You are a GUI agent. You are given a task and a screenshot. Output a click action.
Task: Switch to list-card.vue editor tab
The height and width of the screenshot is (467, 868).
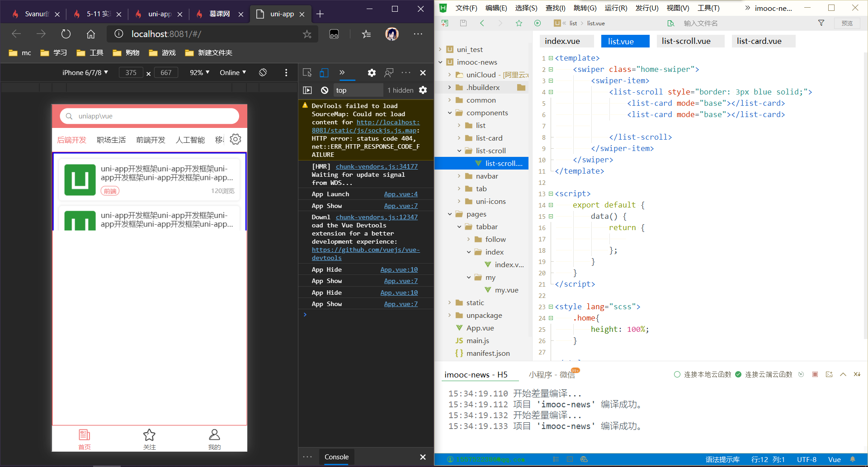pyautogui.click(x=764, y=41)
